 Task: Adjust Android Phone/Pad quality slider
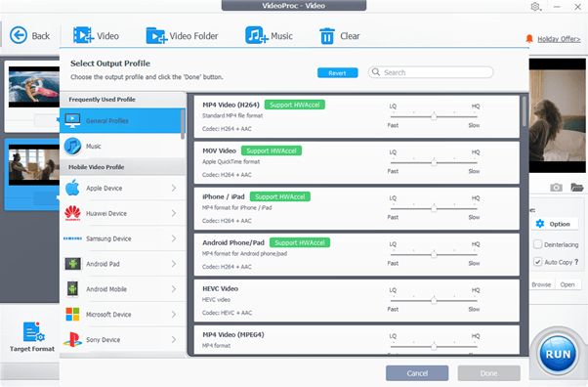click(x=434, y=254)
